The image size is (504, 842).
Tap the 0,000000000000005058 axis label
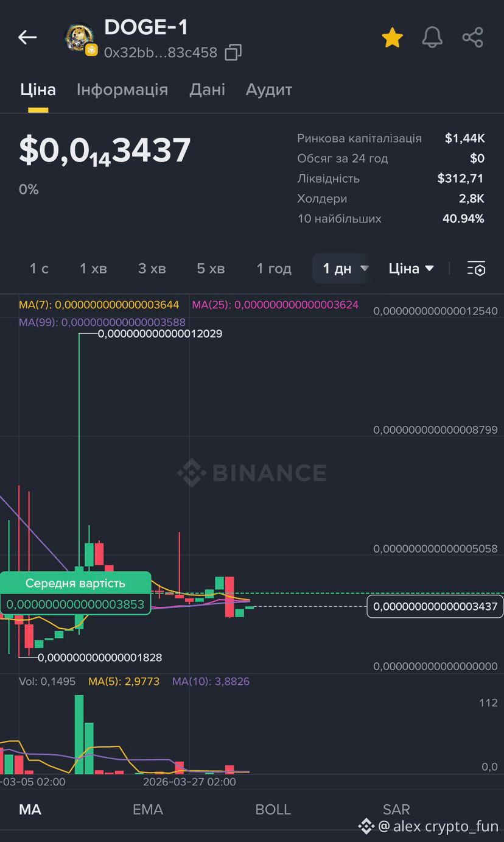click(435, 550)
